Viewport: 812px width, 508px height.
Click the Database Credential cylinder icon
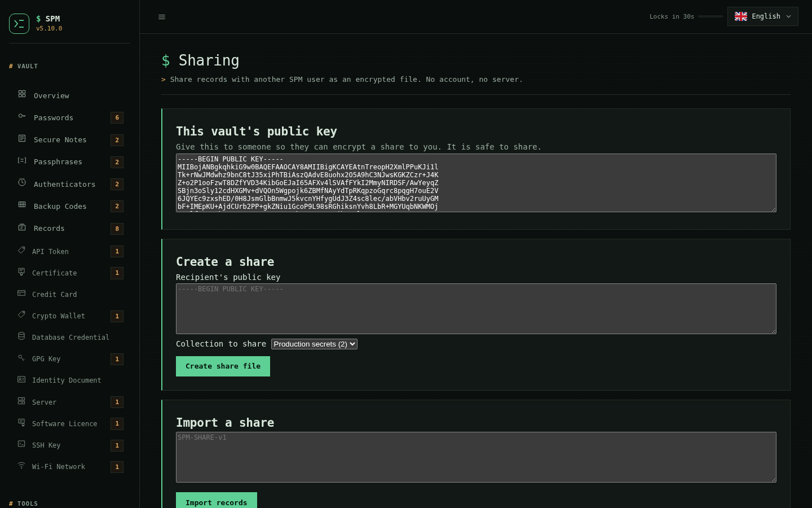[x=21, y=336]
